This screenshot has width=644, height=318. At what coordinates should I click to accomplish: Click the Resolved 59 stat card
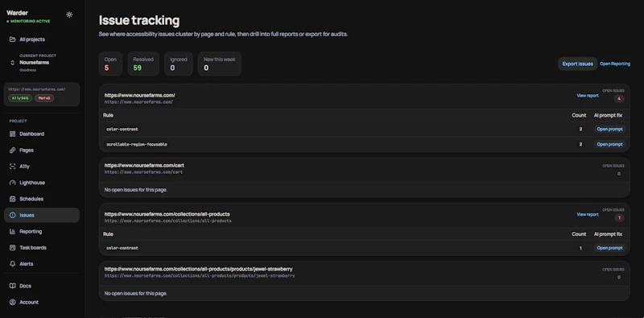click(143, 64)
